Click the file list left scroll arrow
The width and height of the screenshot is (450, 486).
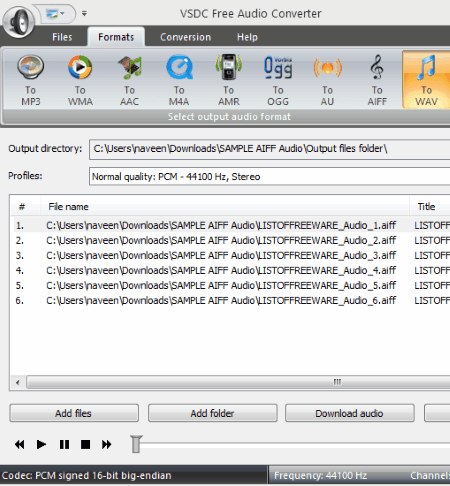(18, 382)
